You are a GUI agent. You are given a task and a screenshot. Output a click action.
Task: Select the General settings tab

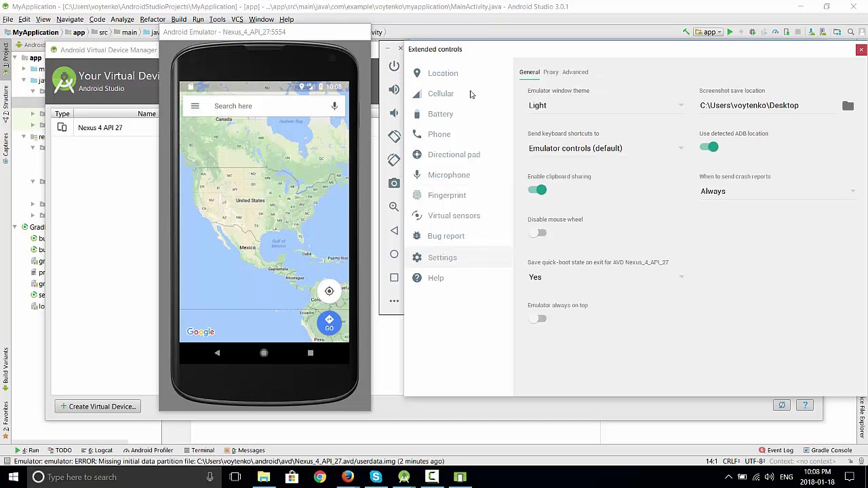click(x=530, y=72)
